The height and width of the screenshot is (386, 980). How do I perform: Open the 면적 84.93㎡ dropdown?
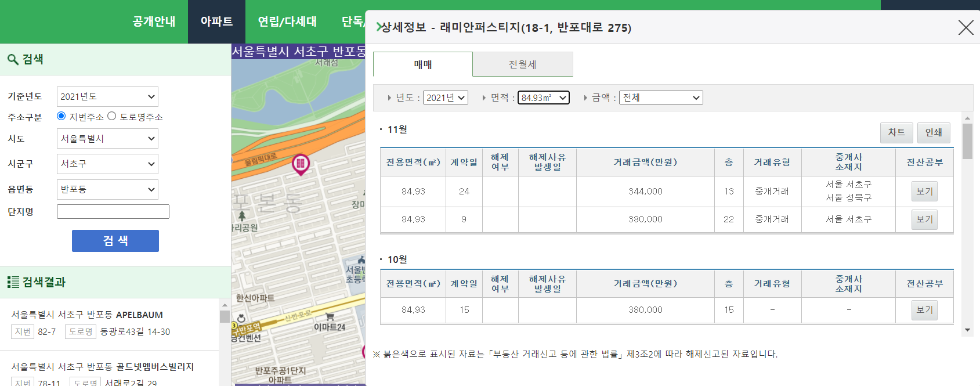coord(544,98)
